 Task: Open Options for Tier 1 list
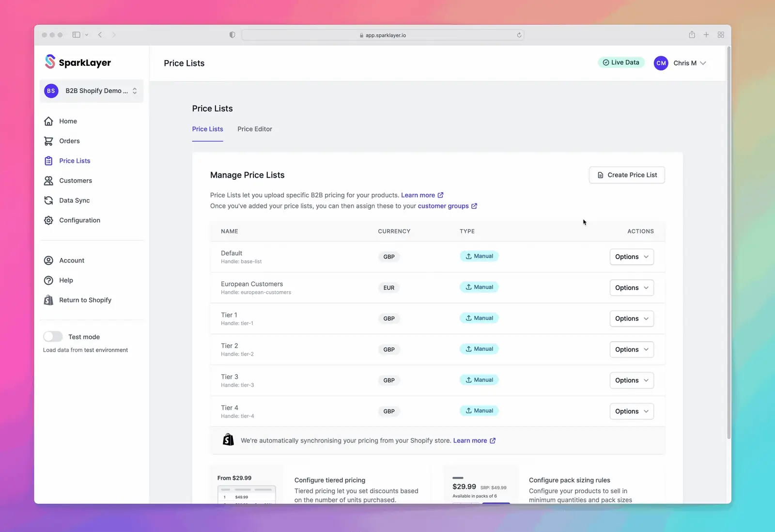tap(632, 319)
